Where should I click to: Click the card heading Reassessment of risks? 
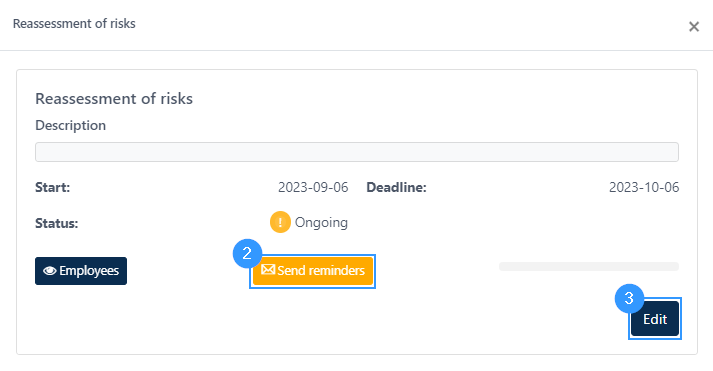point(114,99)
